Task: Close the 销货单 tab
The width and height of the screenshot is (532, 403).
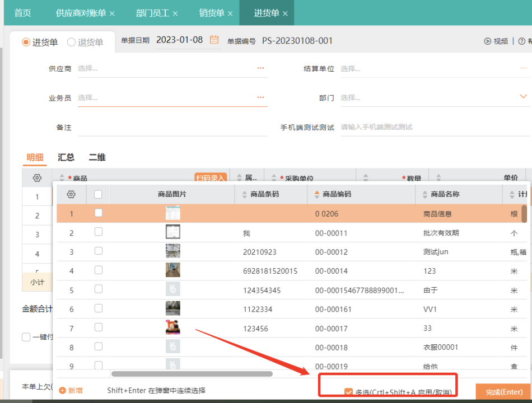Action: pos(230,13)
